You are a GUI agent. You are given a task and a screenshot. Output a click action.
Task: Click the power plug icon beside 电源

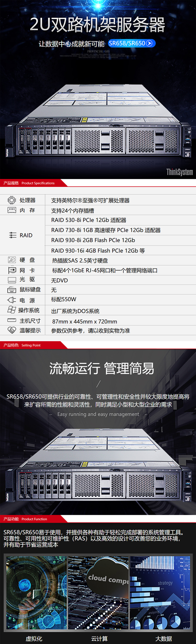[12, 300]
